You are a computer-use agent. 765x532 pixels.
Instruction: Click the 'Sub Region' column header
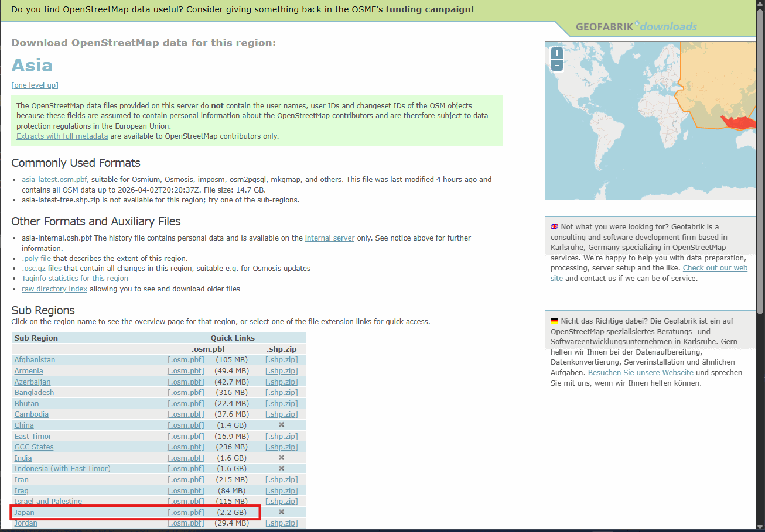click(86, 338)
